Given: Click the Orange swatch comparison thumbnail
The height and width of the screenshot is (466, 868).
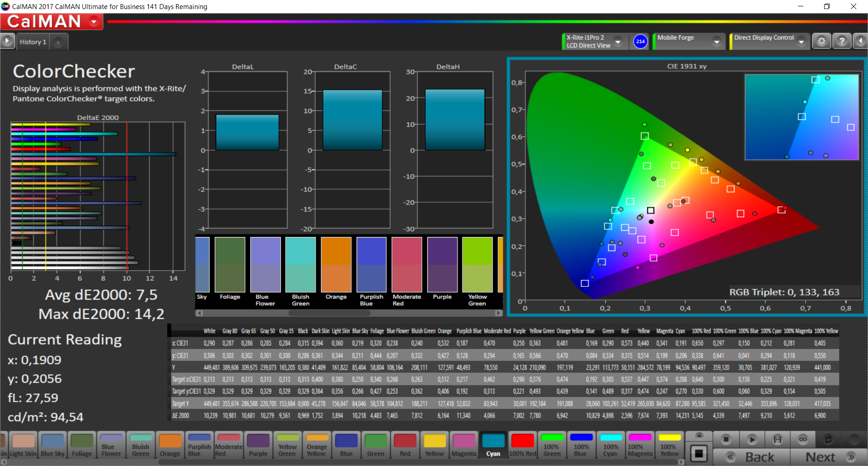Looking at the screenshot, I should [x=336, y=265].
